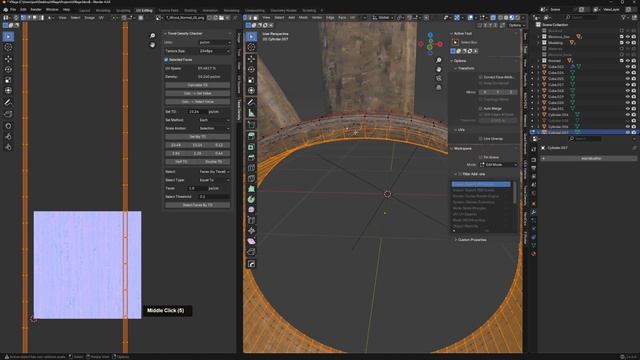
Task: Toggle Selected Faces checkbox in Texel Density
Action: [x=166, y=60]
